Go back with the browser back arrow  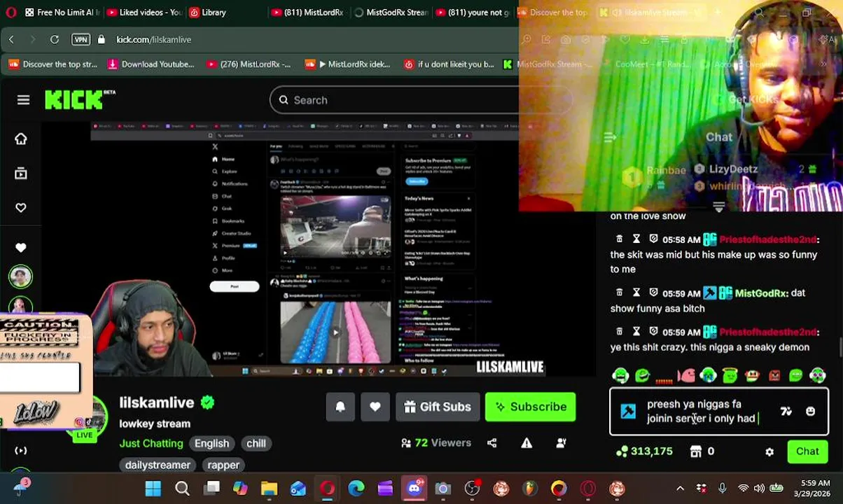11,40
